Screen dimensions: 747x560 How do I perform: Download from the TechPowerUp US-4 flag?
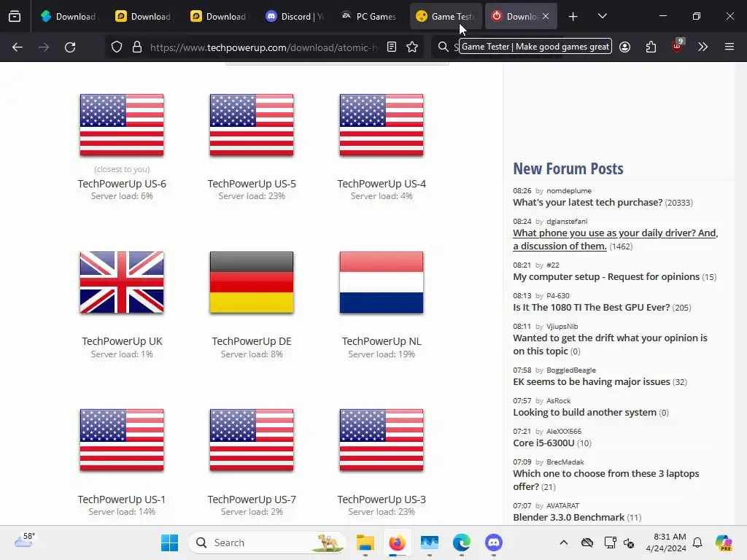(x=382, y=125)
